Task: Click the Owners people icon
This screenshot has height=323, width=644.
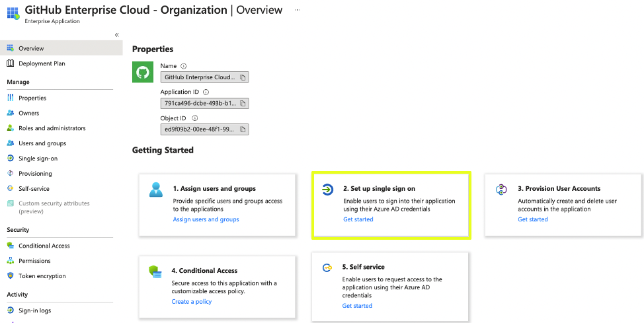Action: pos(11,113)
